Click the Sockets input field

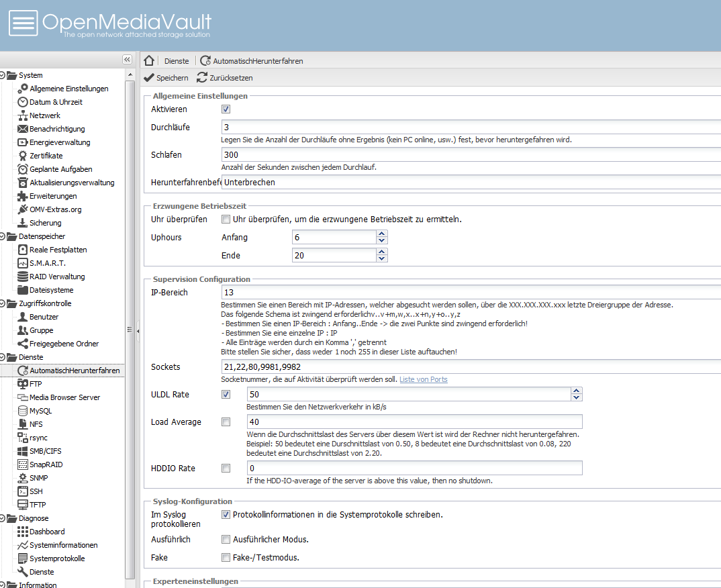[471, 367]
